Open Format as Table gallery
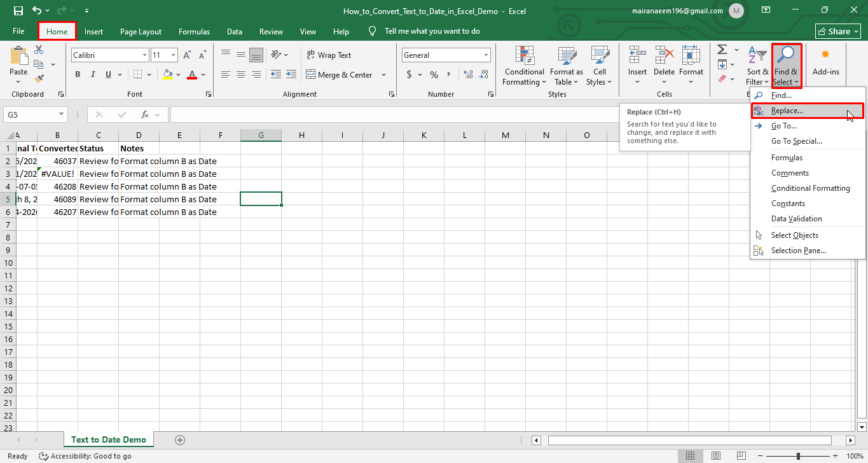868x463 pixels. 566,66
